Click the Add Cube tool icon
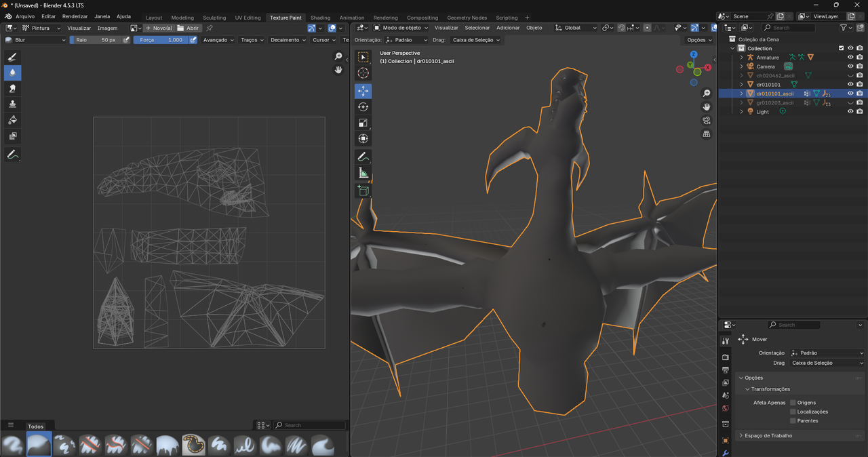Image resolution: width=868 pixels, height=457 pixels. (363, 191)
